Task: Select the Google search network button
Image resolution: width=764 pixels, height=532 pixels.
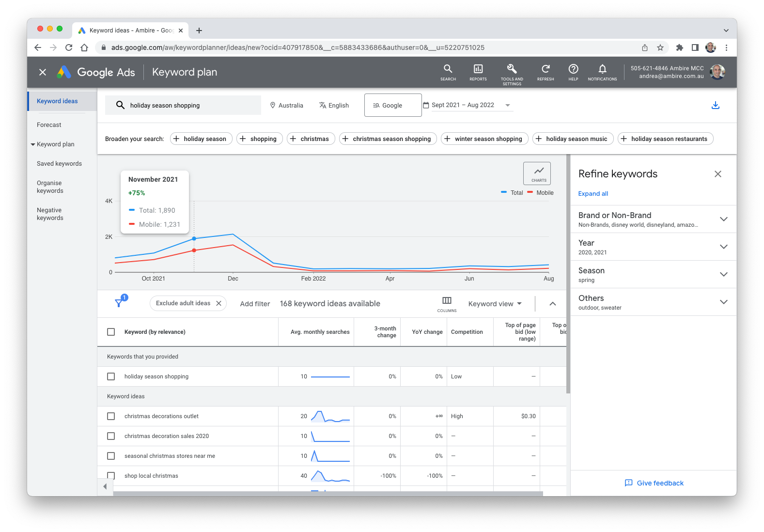Action: tap(393, 105)
